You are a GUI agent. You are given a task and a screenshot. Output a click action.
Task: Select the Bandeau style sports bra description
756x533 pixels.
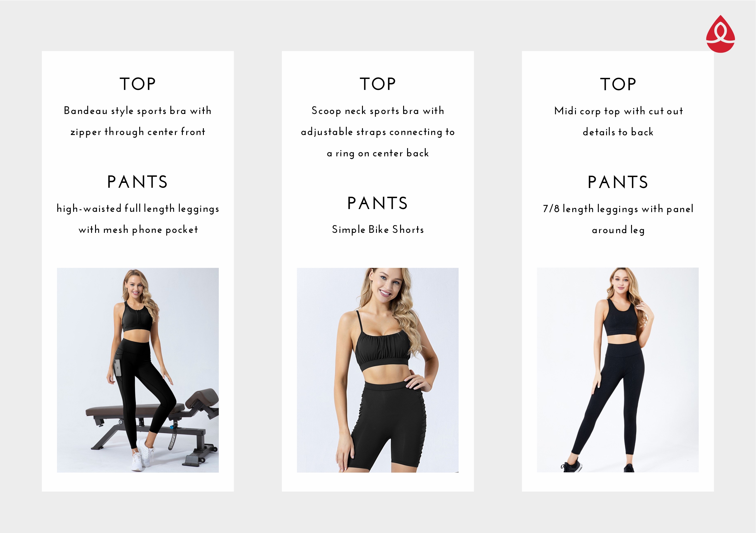[138, 121]
